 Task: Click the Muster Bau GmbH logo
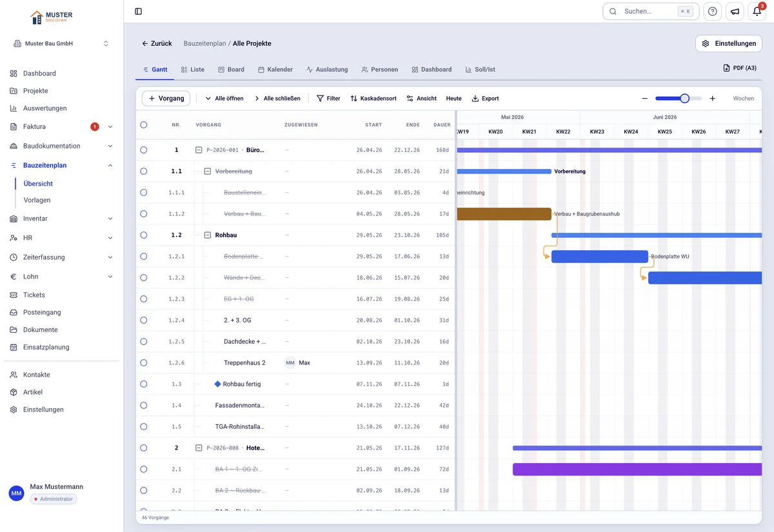52,17
